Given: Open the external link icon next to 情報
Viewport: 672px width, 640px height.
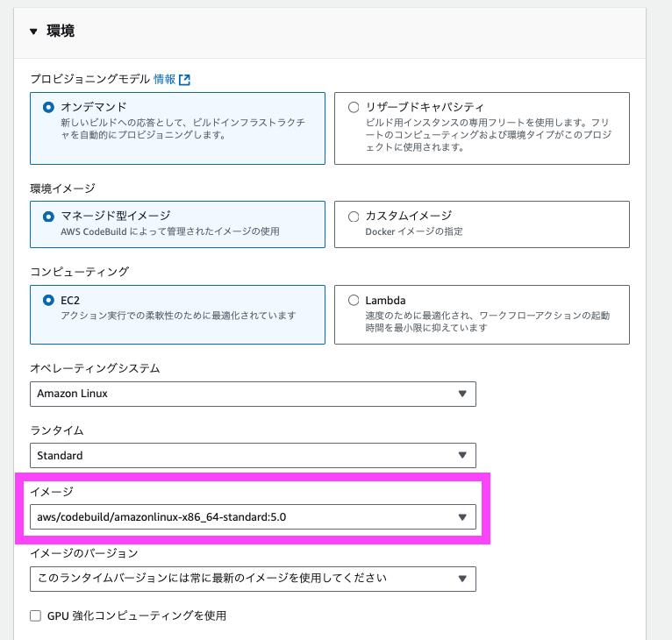Looking at the screenshot, I should coord(185,80).
